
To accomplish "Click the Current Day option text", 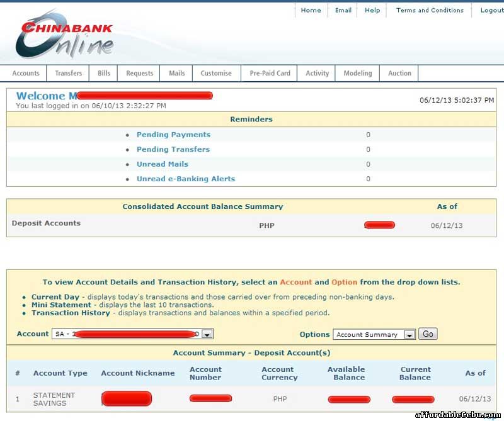I will (55, 297).
